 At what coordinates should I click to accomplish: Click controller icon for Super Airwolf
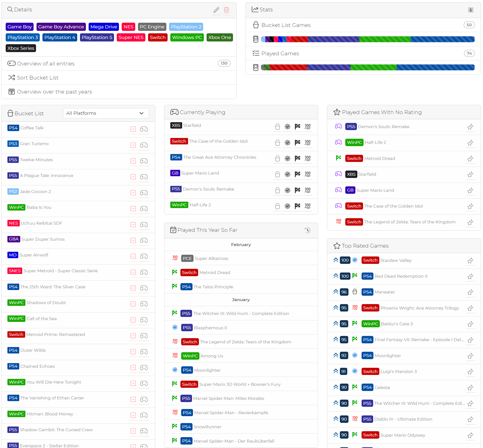144,256
